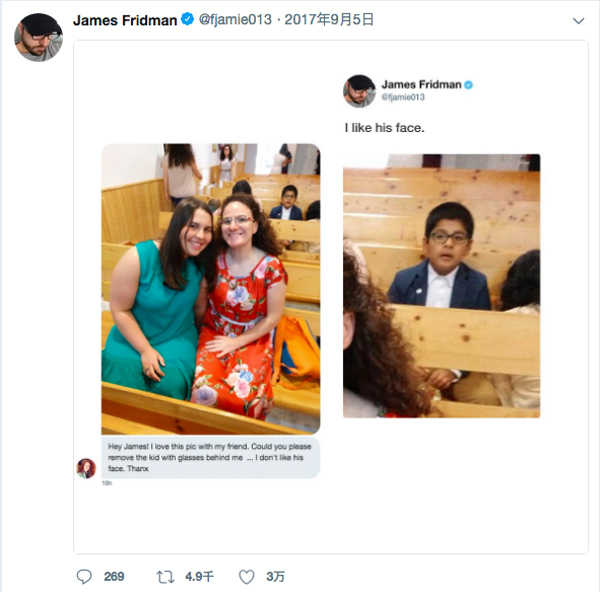The height and width of the screenshot is (592, 600).
Task: Open the left photo of two women
Action: [210, 289]
